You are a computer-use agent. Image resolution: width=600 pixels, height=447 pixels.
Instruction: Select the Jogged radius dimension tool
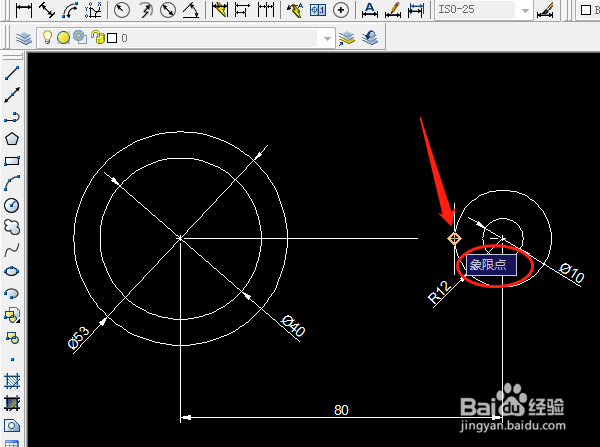click(x=145, y=10)
